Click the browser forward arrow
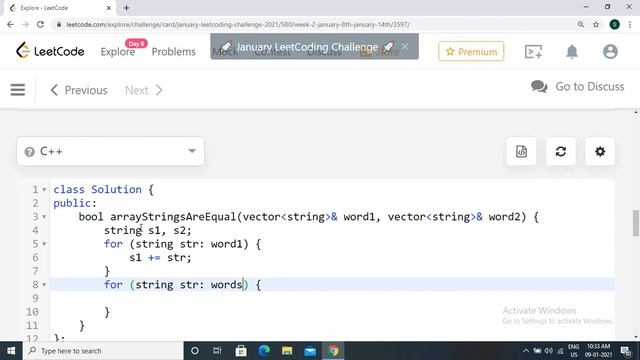640x360 pixels. (x=25, y=24)
